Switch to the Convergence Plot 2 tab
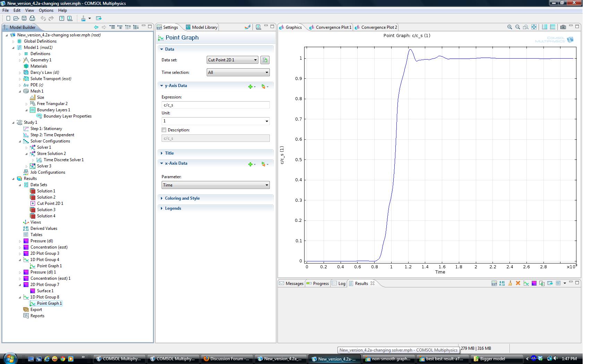Image resolution: width=591 pixels, height=364 pixels. [376, 27]
